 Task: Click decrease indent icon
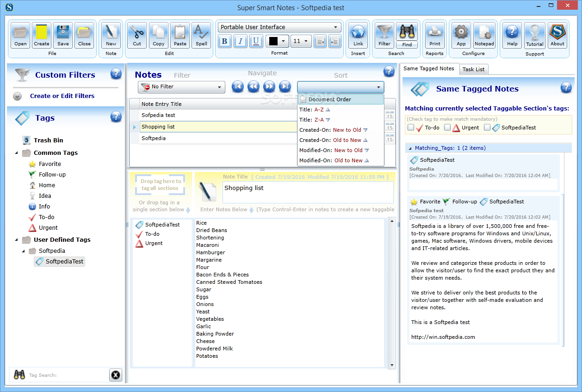coord(320,41)
